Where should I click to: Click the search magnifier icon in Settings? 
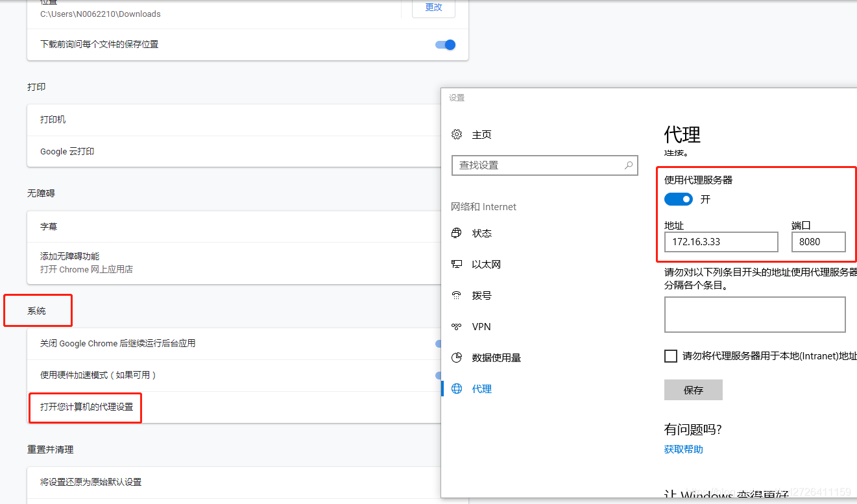(x=629, y=165)
